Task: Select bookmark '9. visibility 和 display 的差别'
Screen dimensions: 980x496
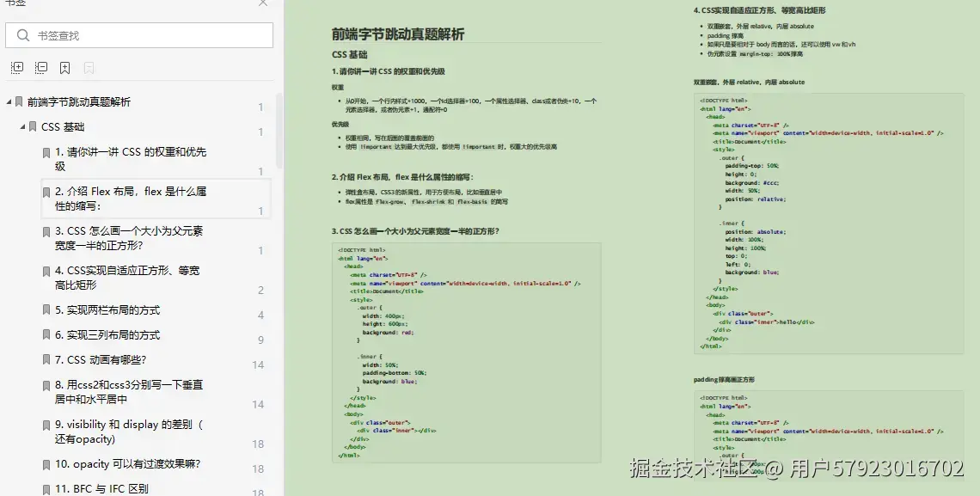Action: tap(129, 431)
